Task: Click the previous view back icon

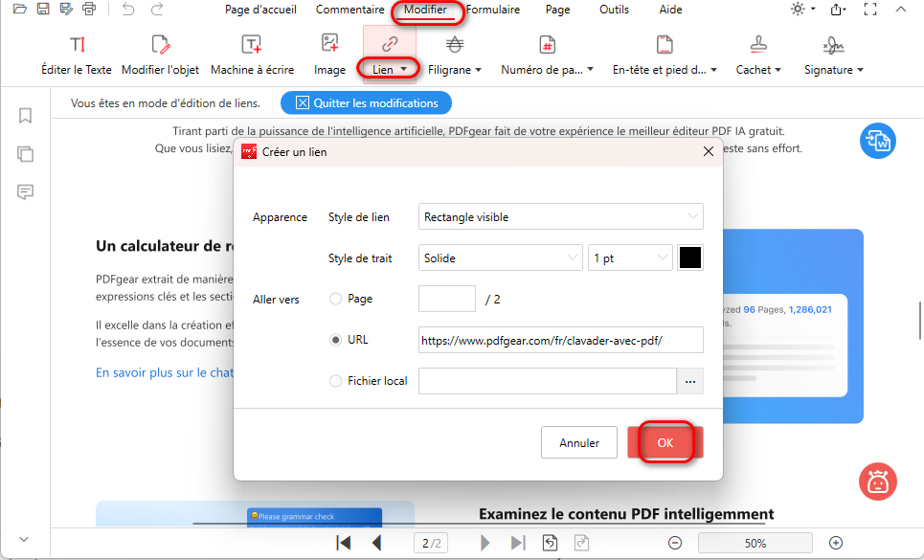Action: click(x=550, y=543)
